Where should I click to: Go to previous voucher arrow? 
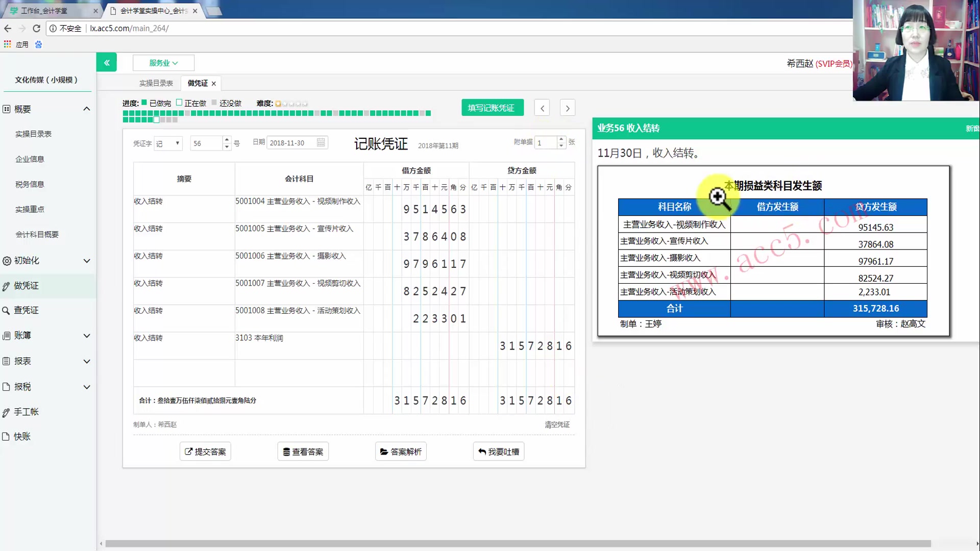tap(542, 108)
